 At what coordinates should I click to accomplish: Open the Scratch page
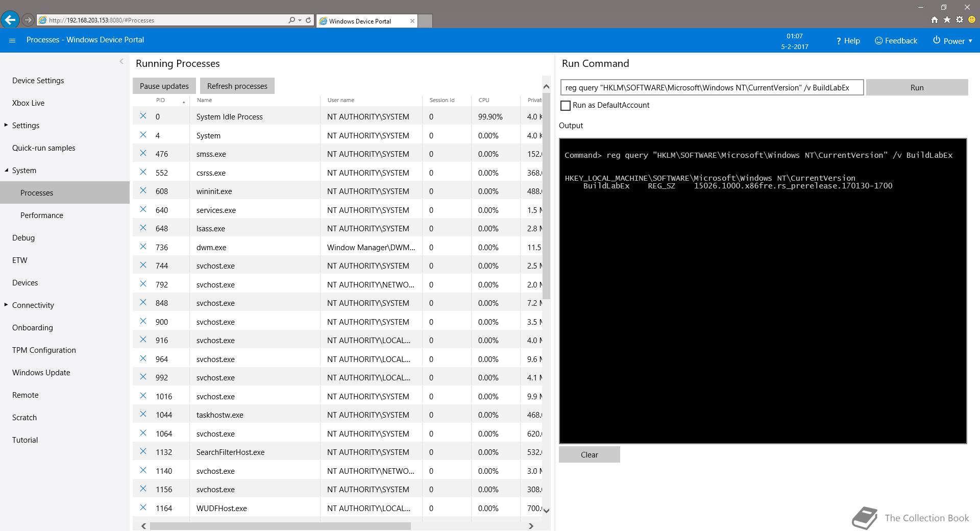(x=24, y=418)
